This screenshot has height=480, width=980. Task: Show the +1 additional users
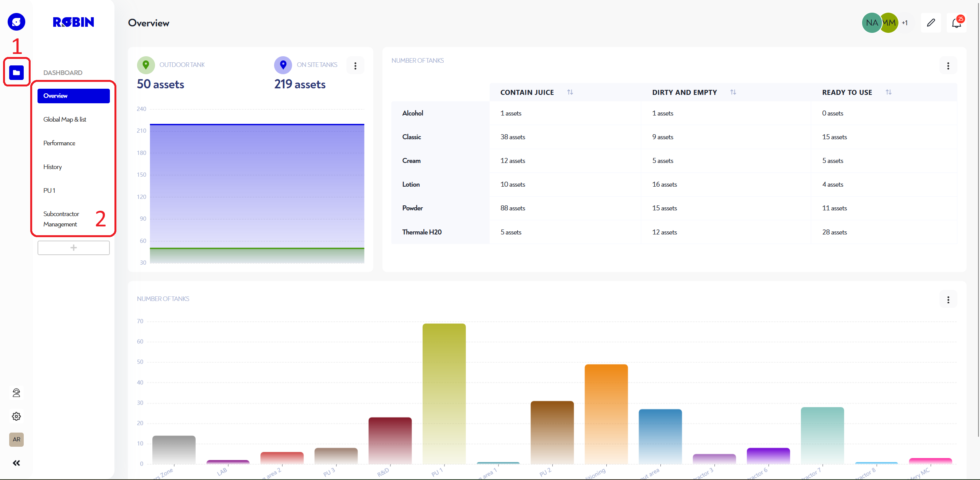(x=905, y=23)
